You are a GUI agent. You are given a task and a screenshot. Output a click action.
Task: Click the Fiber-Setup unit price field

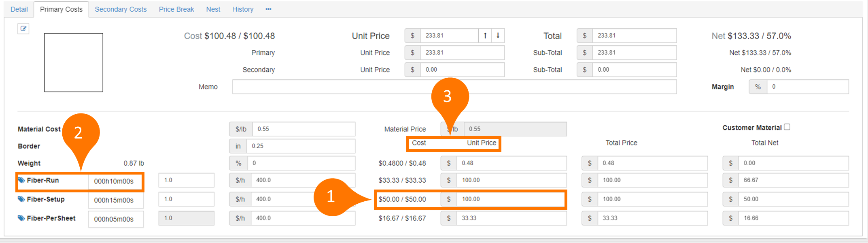(x=511, y=199)
